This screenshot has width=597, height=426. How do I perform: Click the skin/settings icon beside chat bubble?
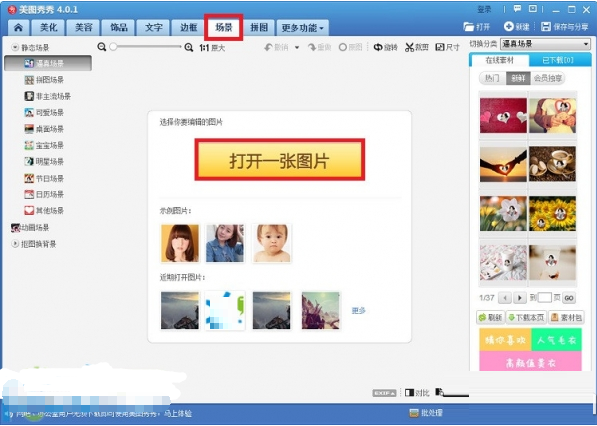click(533, 9)
